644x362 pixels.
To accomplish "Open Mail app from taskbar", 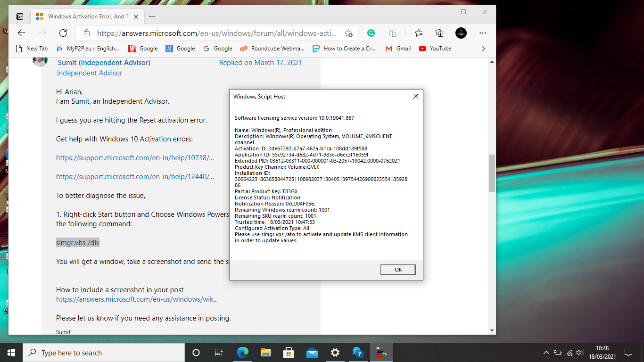I will (312, 353).
